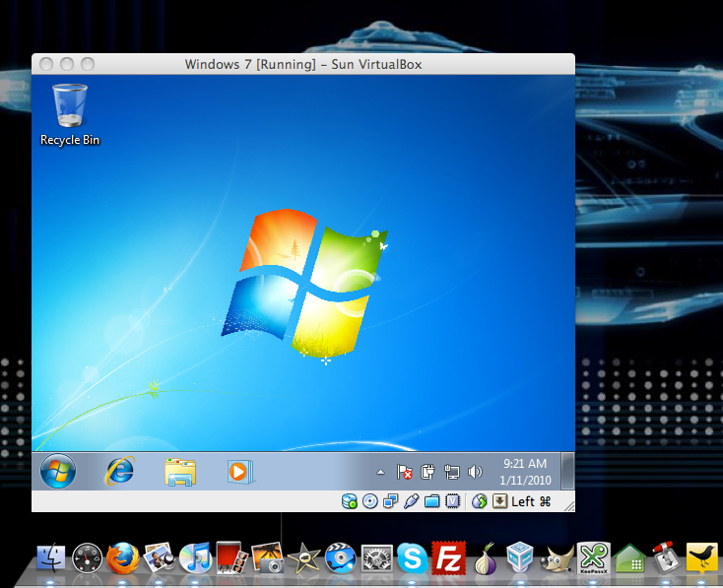Grab the VirtualBox window resize grip

click(x=569, y=506)
